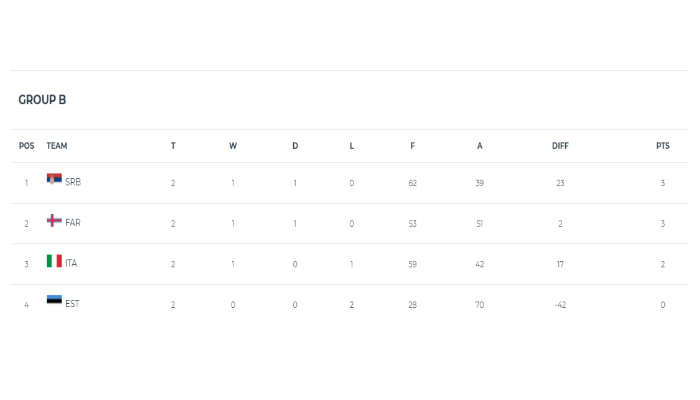Viewport: 700px width, 400px height.
Task: Click the TEAM column header
Action: tap(57, 146)
